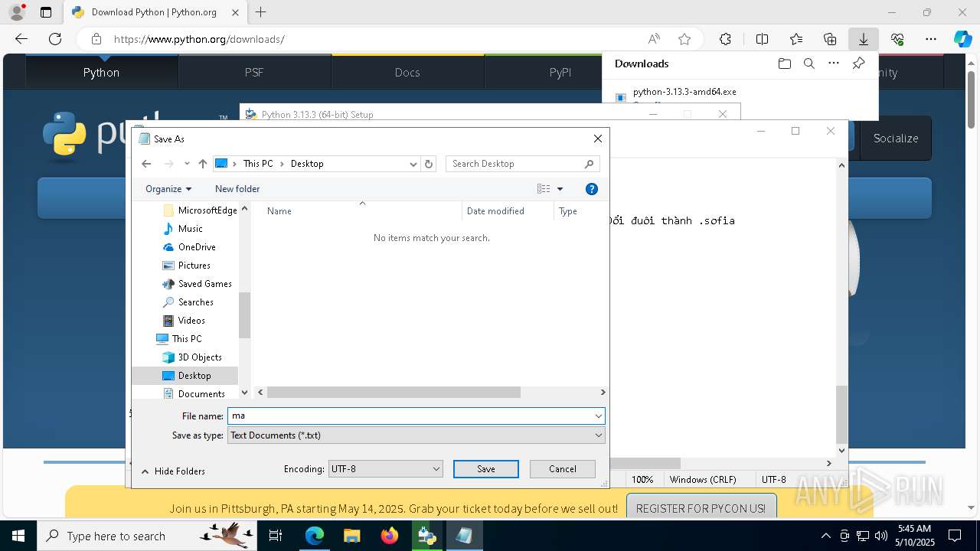Open File Explorer from taskbar
The width and height of the screenshot is (980, 551).
click(x=352, y=536)
